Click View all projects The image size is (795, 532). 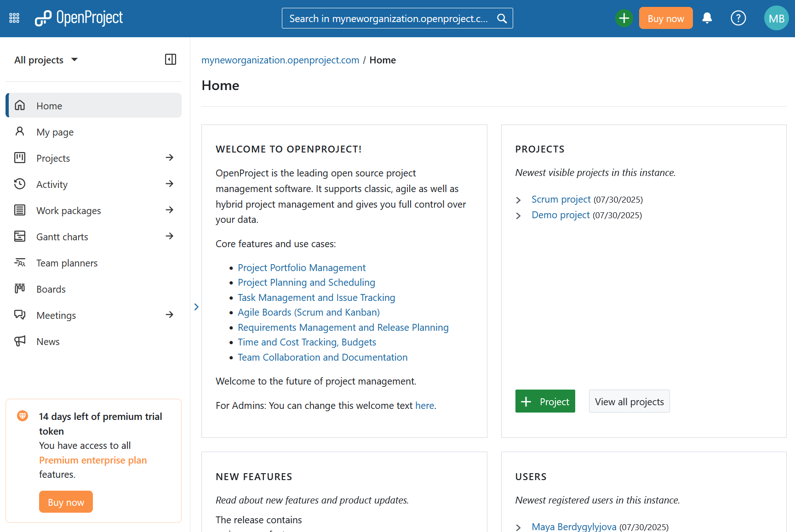pos(629,401)
